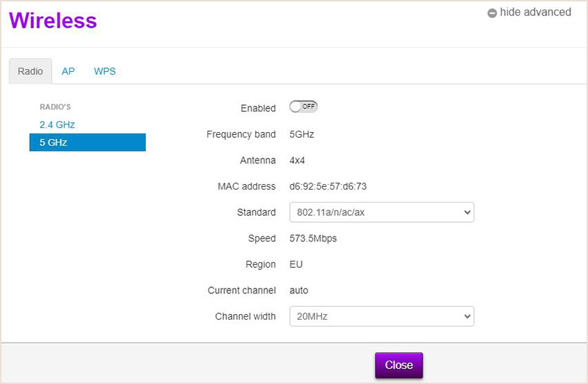Click the 573.5Mbps speed value
Image resolution: width=588 pixels, height=384 pixels.
click(x=313, y=239)
